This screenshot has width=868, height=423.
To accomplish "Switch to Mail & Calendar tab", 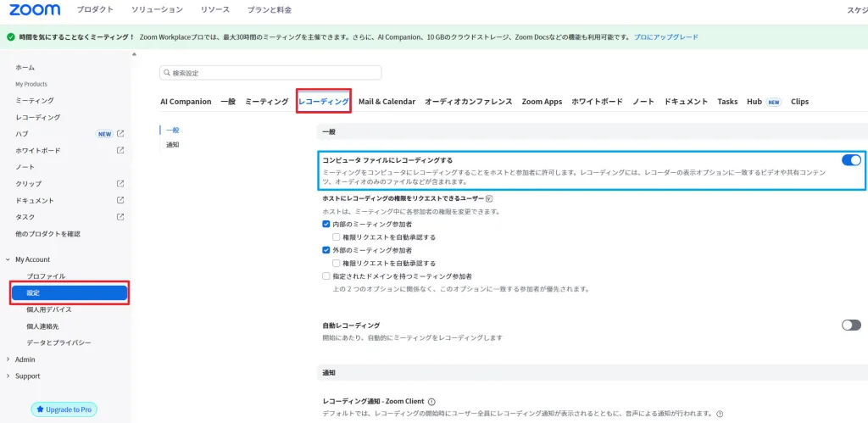I will point(387,102).
